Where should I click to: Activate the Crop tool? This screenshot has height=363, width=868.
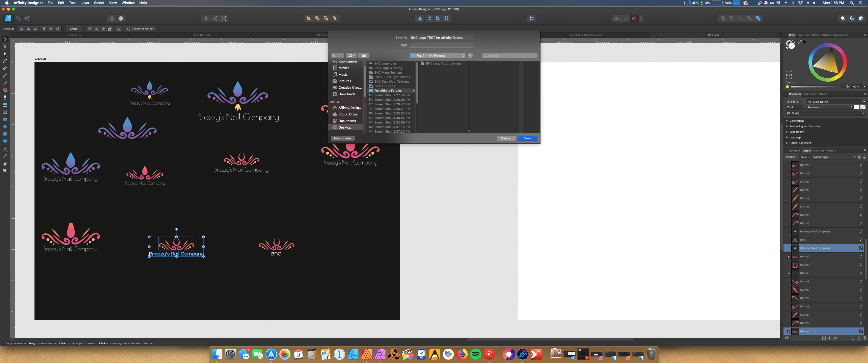coord(5,112)
